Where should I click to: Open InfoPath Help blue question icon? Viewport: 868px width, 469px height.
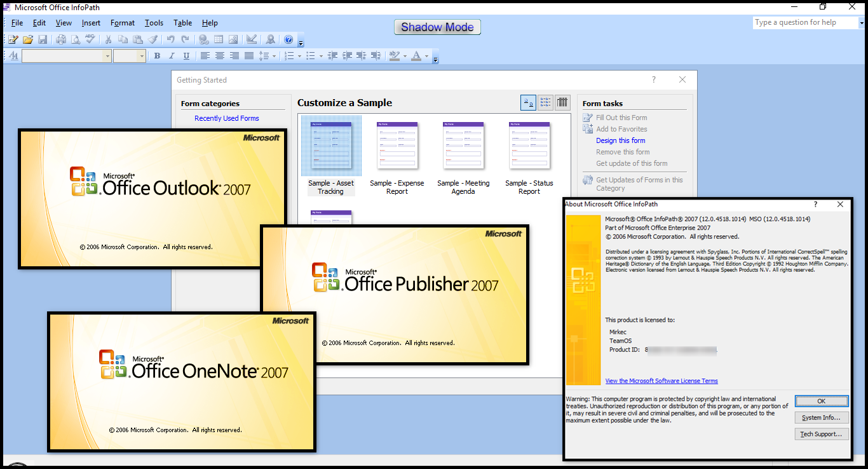pyautogui.click(x=288, y=39)
